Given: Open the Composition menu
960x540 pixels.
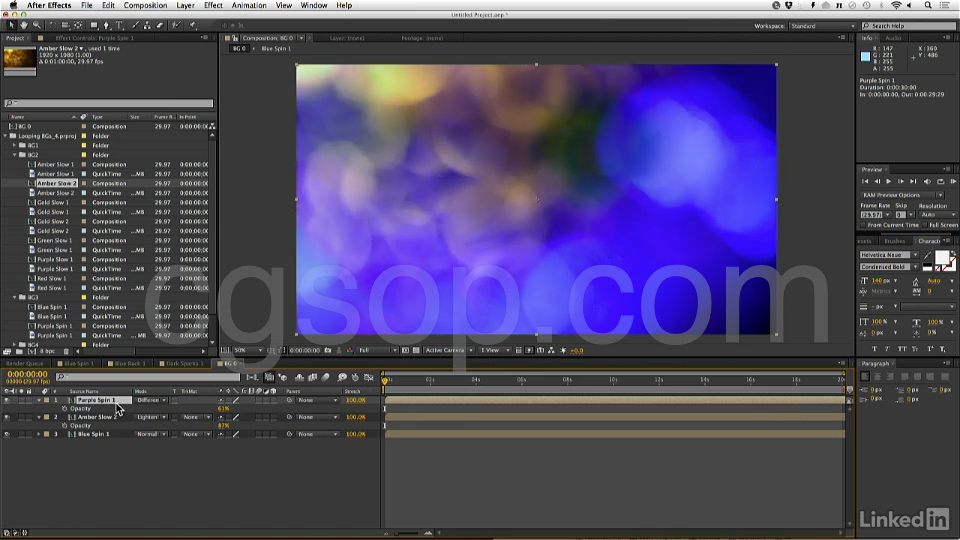Looking at the screenshot, I should (145, 6).
